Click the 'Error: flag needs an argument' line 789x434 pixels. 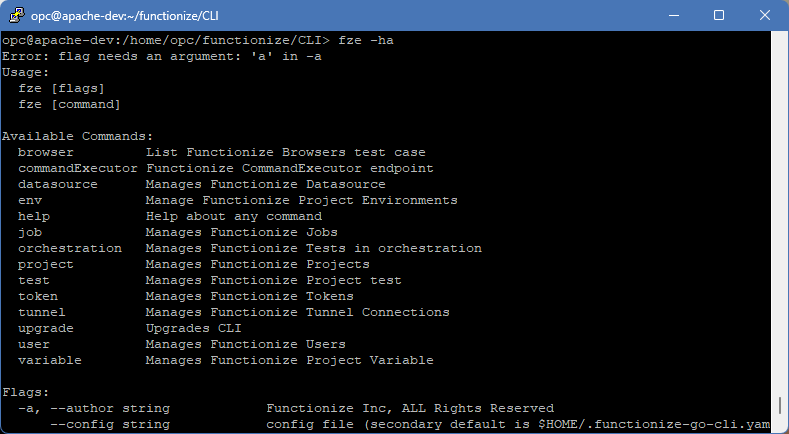tap(161, 56)
